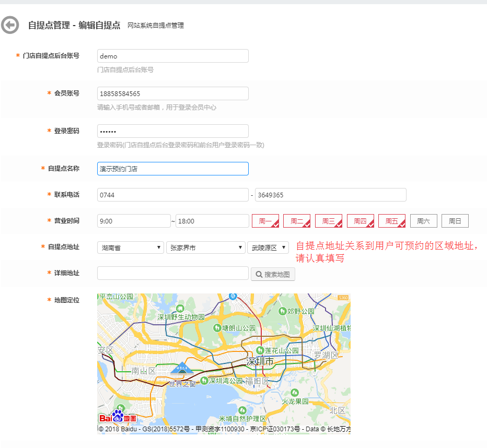The height and width of the screenshot is (448, 487).
Task: Click the back arrow icon
Action: coord(10,25)
